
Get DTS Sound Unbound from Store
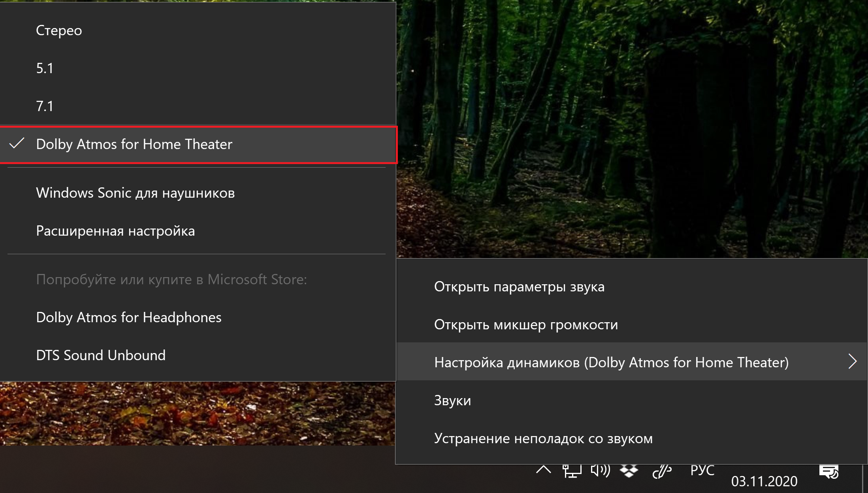click(x=101, y=355)
